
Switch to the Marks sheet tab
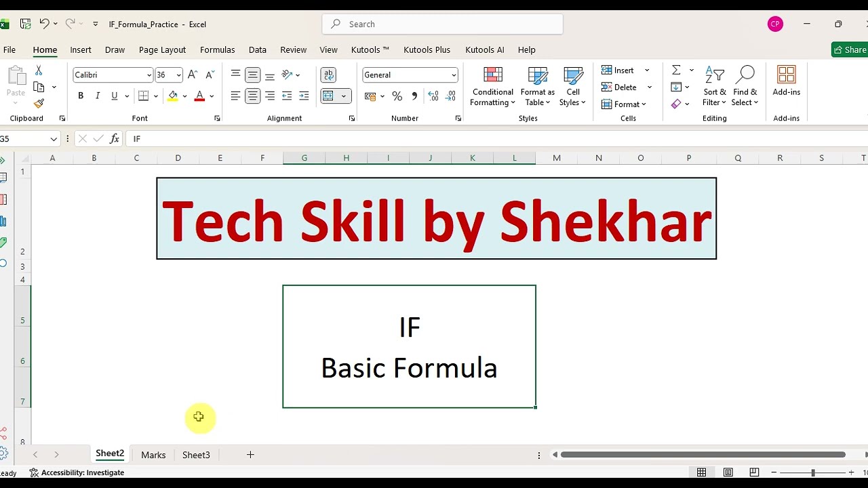153,455
